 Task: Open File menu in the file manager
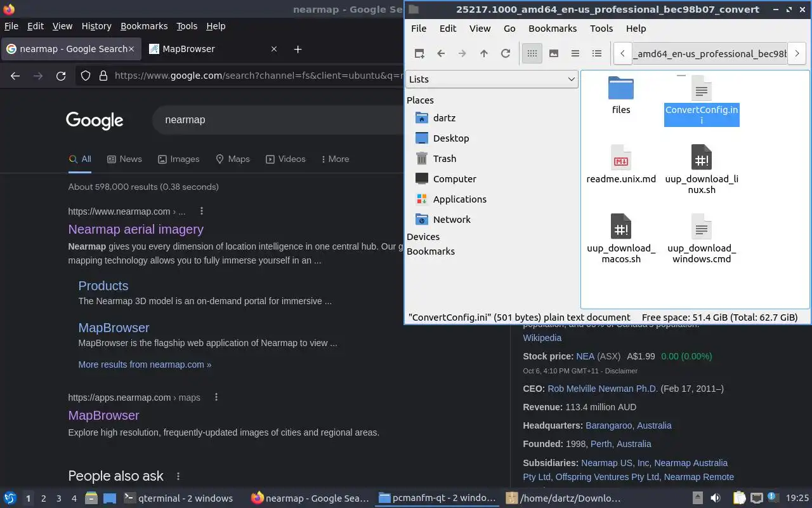click(x=419, y=29)
